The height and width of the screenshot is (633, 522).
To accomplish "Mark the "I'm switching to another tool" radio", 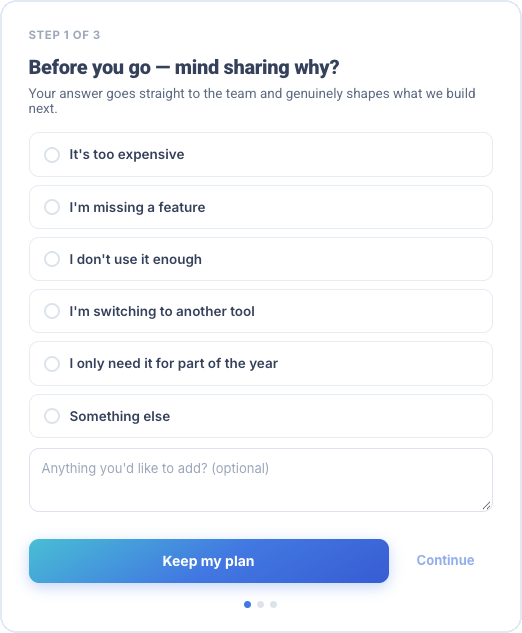I will [x=52, y=311].
